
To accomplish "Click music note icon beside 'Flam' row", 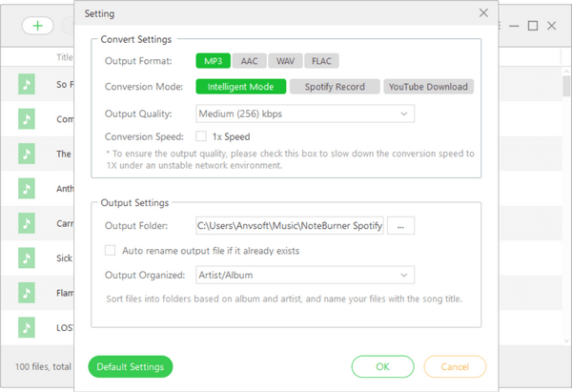I will coord(27,293).
